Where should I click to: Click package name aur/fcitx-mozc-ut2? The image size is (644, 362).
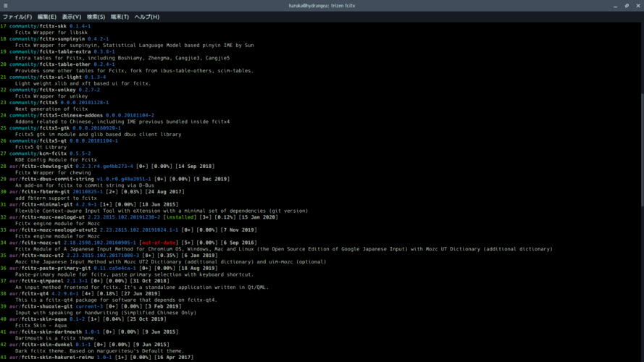pyautogui.click(x=36, y=256)
